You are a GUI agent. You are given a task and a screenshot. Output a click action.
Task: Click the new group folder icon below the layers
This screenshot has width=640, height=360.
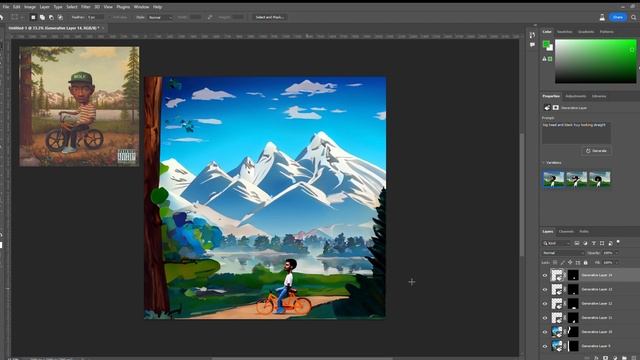[624, 358]
